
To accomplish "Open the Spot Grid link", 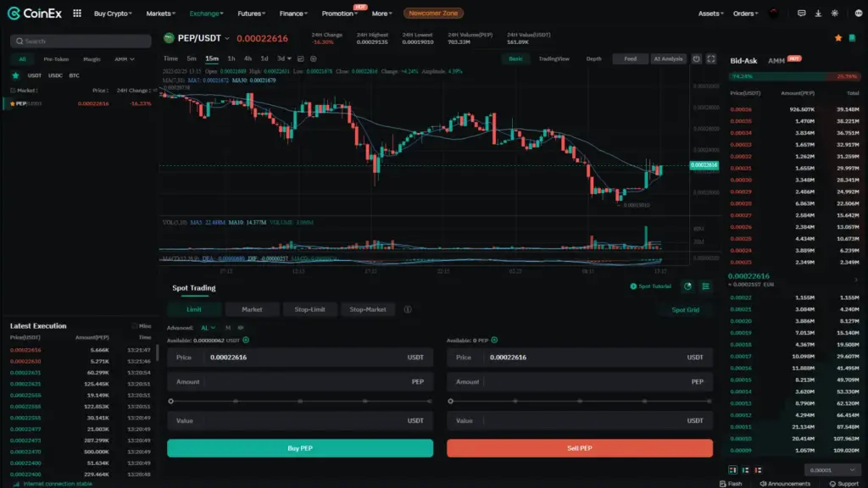I will pyautogui.click(x=685, y=310).
